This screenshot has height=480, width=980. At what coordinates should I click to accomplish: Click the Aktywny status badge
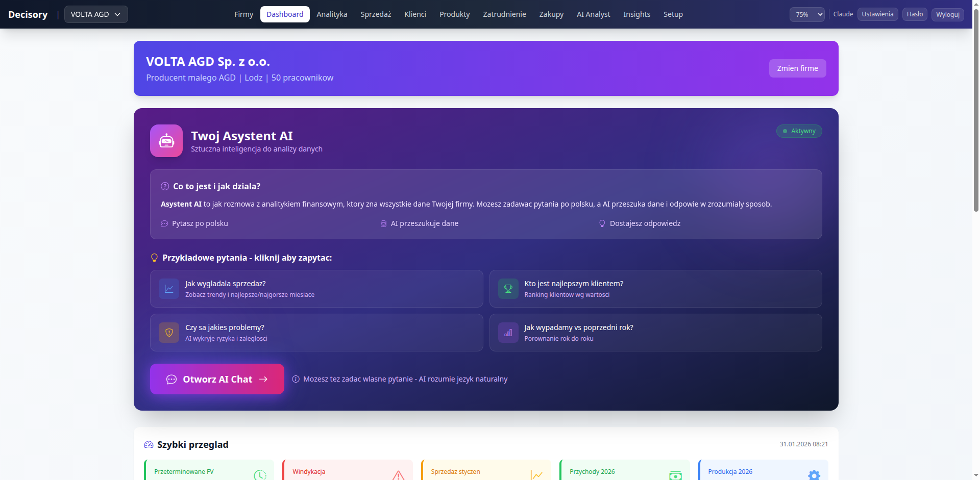click(x=799, y=131)
